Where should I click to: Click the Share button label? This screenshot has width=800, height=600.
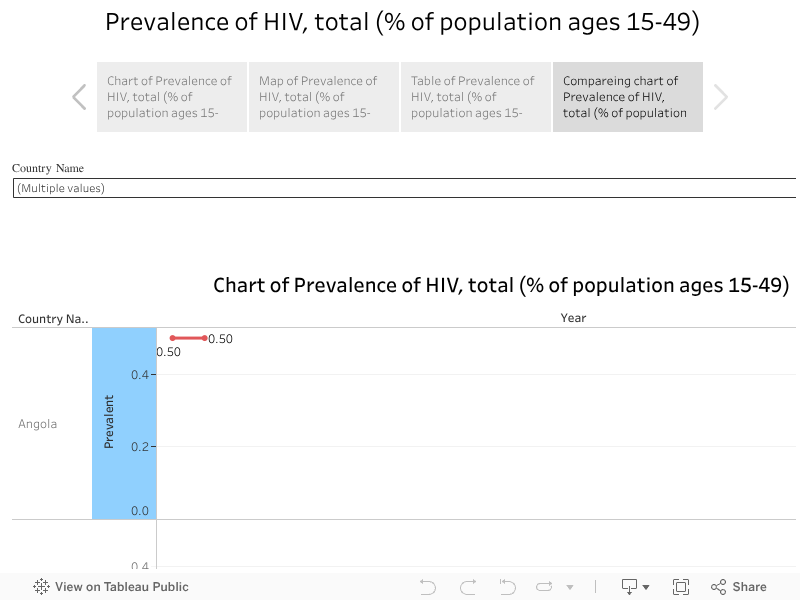point(749,587)
